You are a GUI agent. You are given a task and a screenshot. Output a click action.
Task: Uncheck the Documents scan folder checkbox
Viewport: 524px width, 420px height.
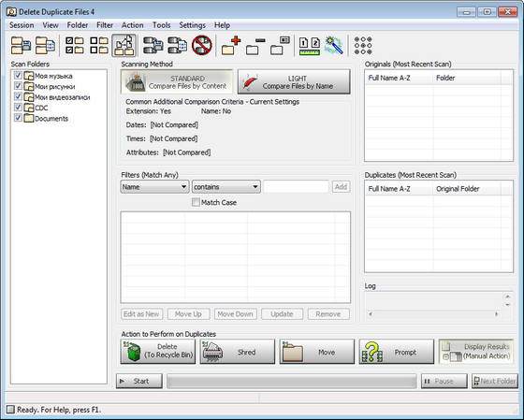[x=18, y=118]
